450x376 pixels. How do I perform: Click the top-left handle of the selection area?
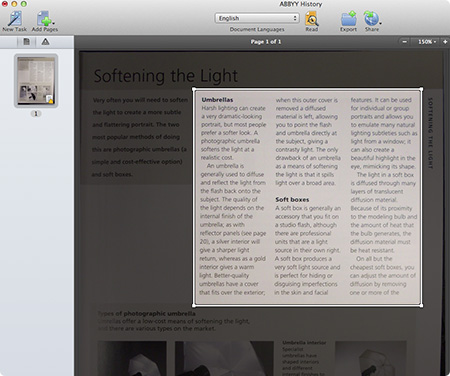tap(194, 89)
